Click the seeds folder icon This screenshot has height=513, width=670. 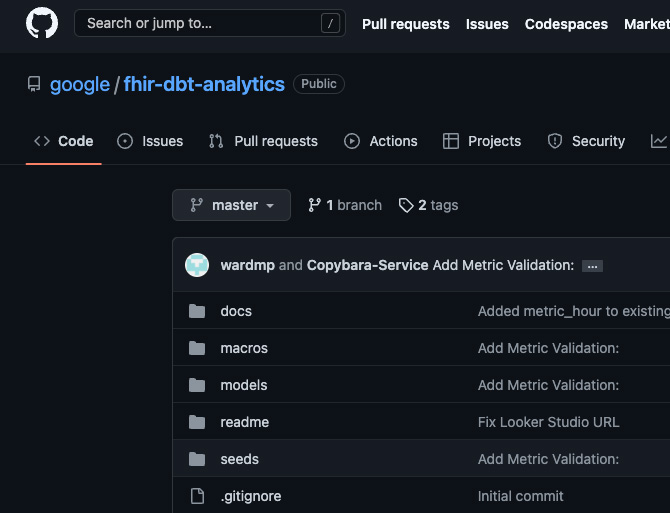[x=197, y=459]
